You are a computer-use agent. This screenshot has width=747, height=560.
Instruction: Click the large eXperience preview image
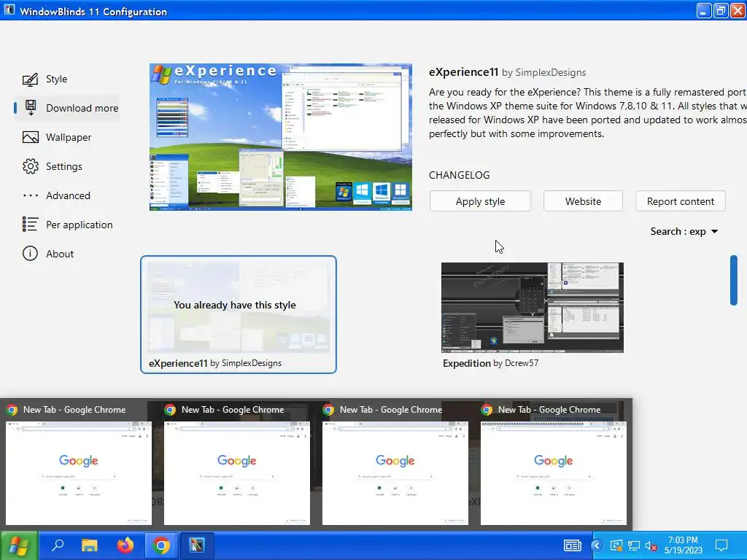point(281,137)
